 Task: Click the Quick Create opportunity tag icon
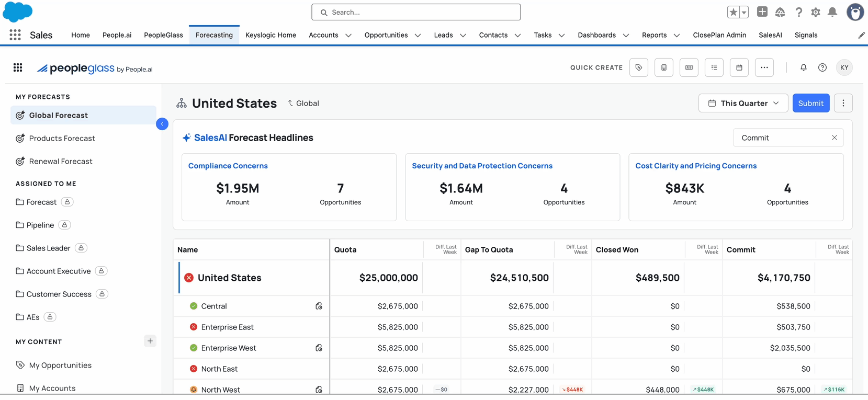(x=639, y=67)
